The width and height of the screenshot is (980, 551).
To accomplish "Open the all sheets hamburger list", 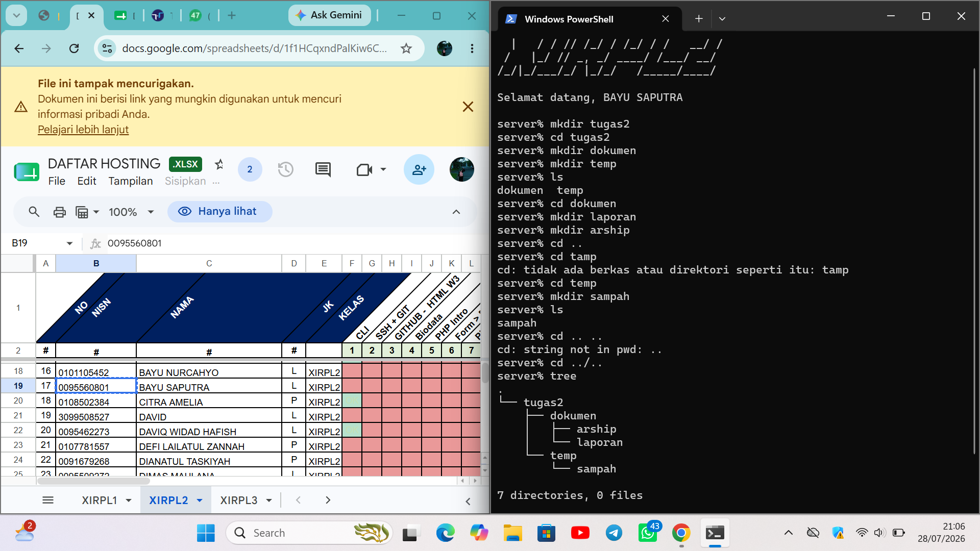I will click(x=48, y=500).
